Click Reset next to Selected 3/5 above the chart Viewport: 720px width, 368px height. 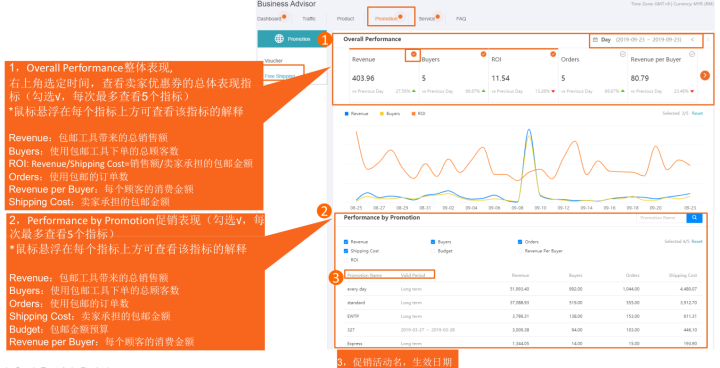pos(697,113)
